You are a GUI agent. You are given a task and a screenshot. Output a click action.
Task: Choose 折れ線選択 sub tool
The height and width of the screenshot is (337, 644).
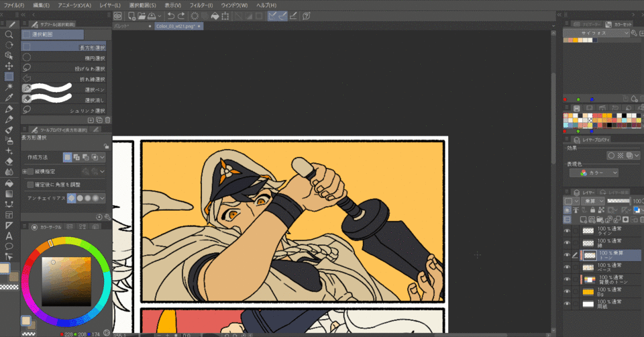click(64, 79)
